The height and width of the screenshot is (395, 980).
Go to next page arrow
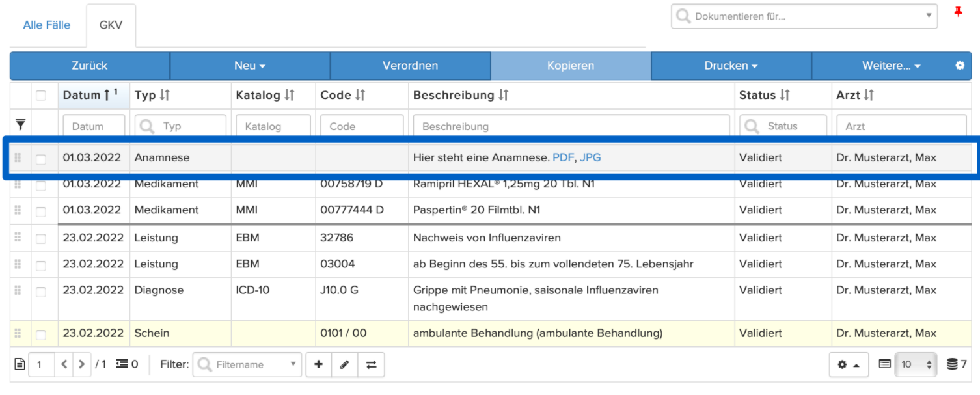point(81,364)
